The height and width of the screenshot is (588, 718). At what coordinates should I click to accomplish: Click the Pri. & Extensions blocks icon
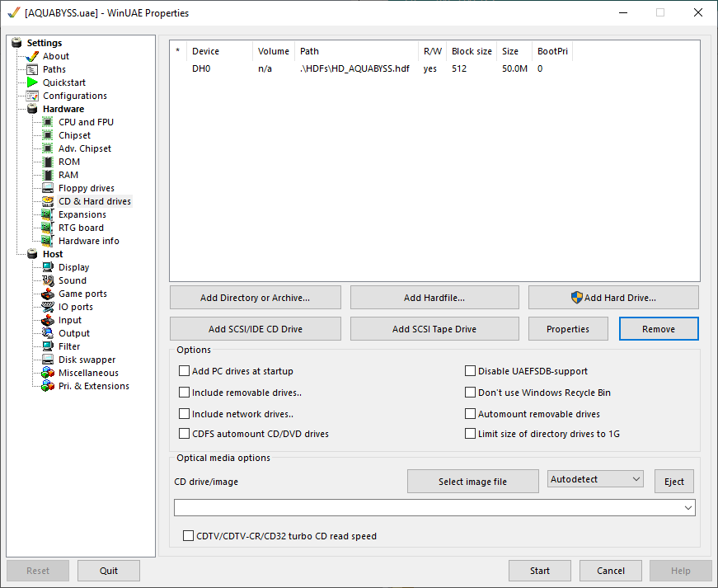[48, 386]
